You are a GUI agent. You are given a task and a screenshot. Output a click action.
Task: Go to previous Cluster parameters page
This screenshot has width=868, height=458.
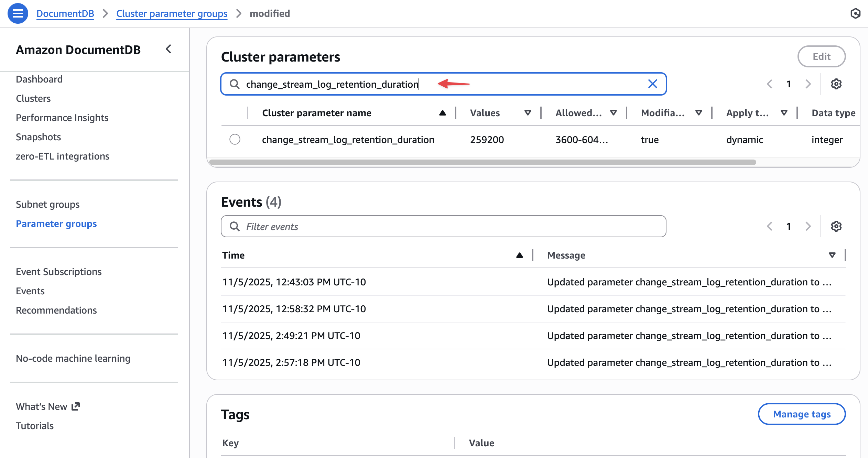point(769,84)
